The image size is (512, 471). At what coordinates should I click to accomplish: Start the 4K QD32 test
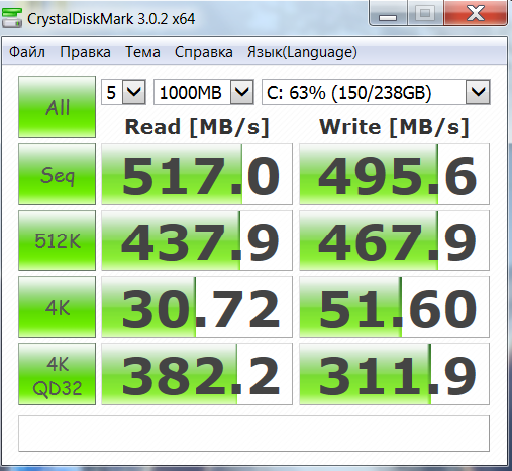coord(57,374)
